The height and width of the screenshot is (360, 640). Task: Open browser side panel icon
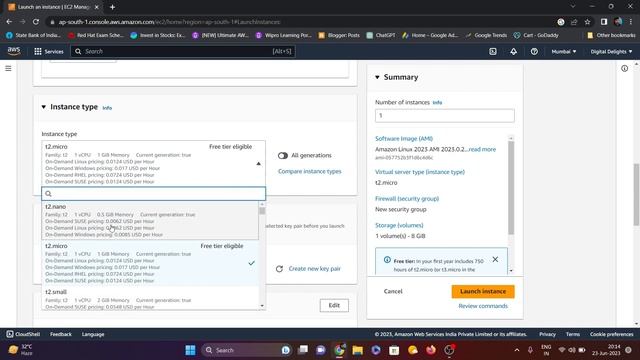coord(604,22)
